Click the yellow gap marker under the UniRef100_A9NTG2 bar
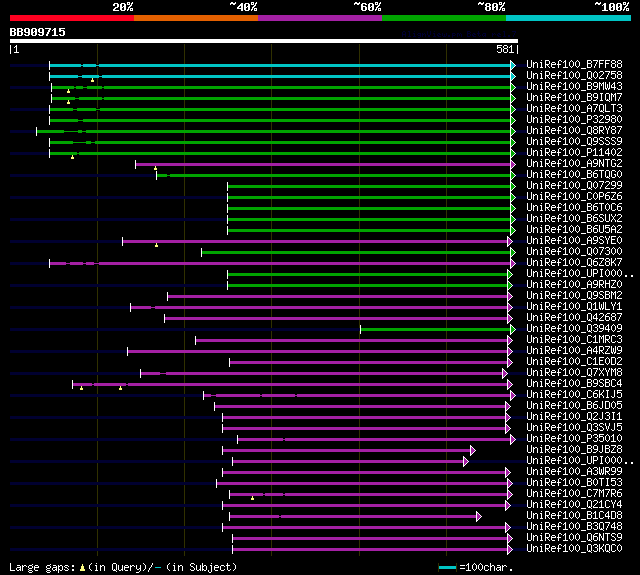Image resolution: width=640 pixels, height=575 pixels. pyautogui.click(x=156, y=168)
